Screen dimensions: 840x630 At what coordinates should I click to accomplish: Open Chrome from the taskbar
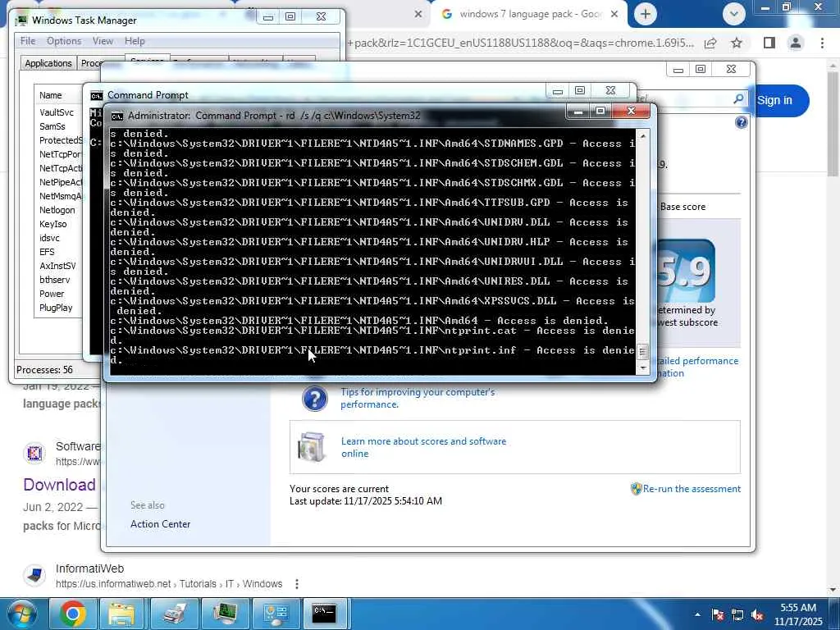(x=73, y=614)
